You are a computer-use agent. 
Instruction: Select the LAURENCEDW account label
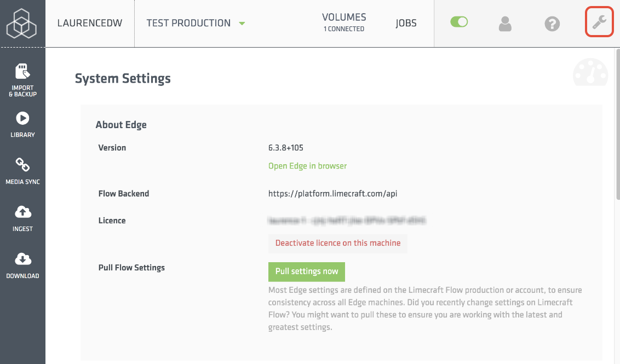pyautogui.click(x=90, y=24)
